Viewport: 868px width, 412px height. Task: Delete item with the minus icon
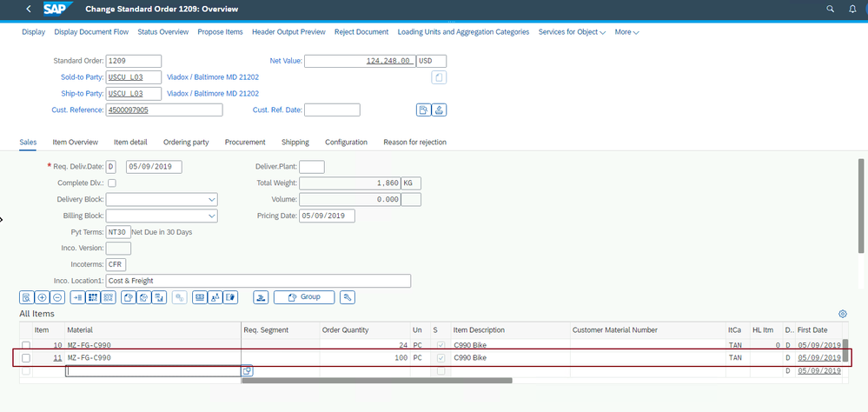[57, 297]
